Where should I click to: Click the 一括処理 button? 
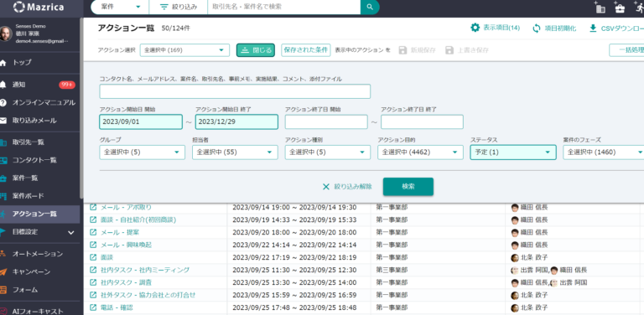[x=627, y=50]
